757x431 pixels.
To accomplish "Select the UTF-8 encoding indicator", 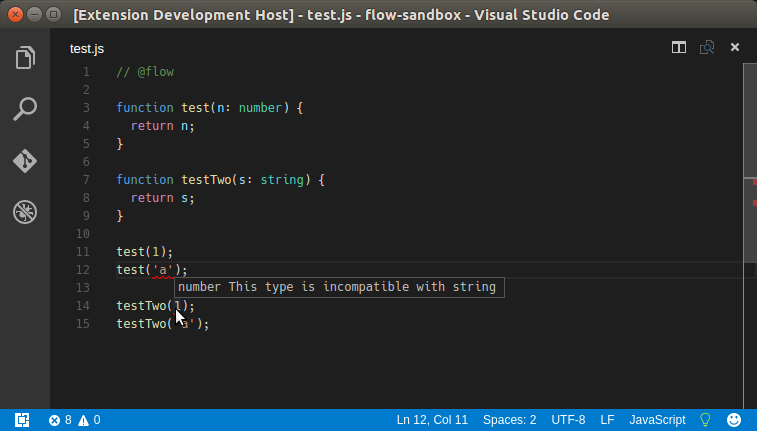I will pos(568,420).
